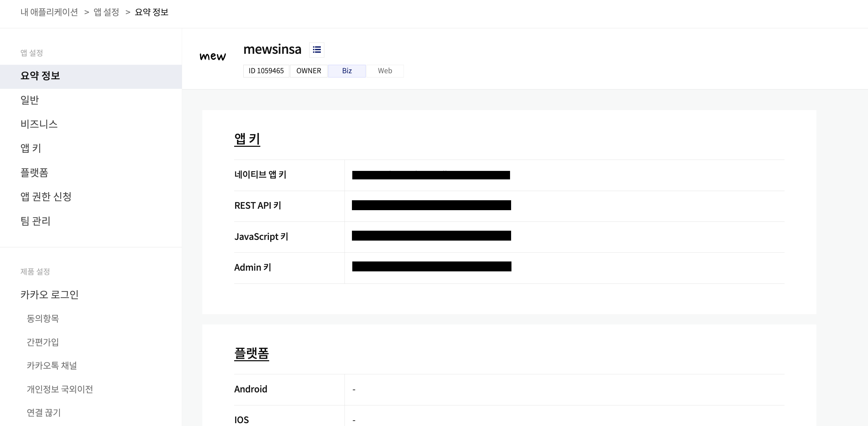Open the 연결 끊기 submenu

[x=44, y=413]
